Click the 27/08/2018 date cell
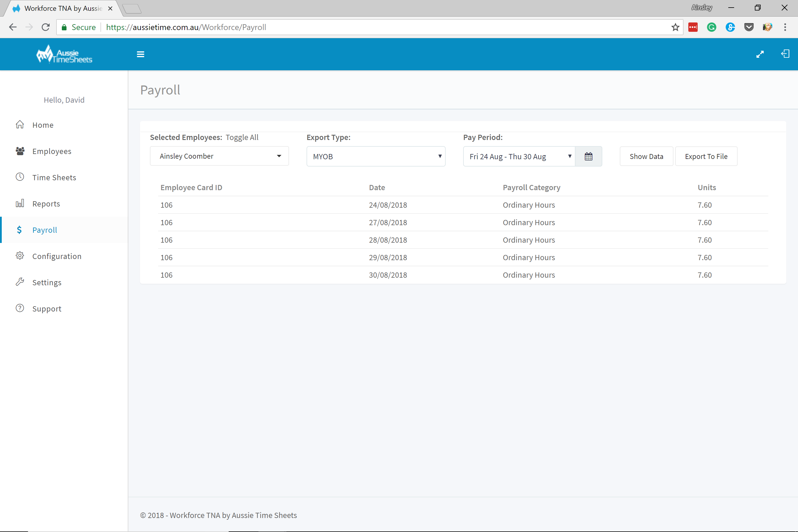 coord(388,223)
